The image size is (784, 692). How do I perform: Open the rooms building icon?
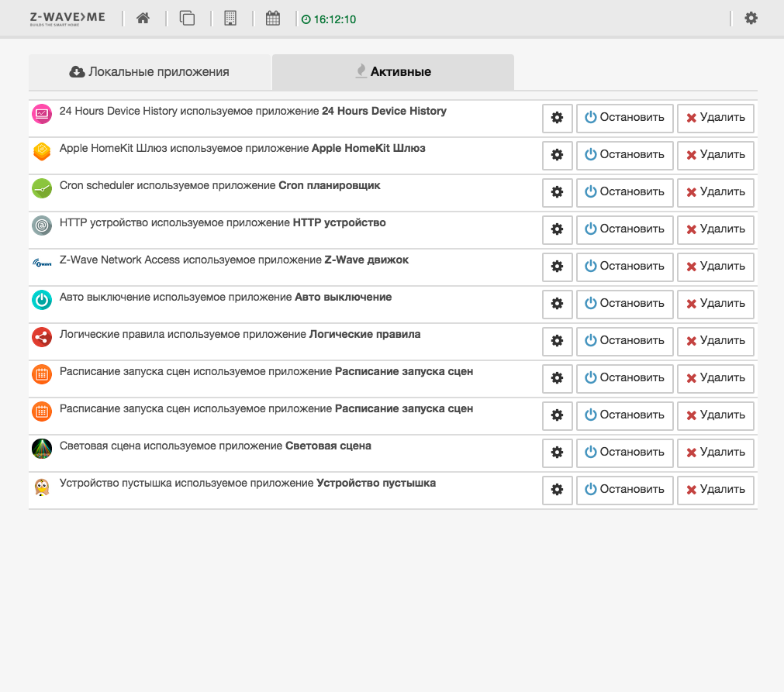(230, 19)
